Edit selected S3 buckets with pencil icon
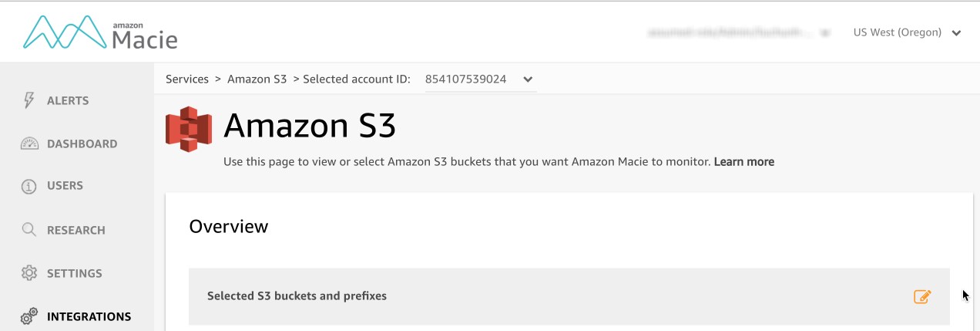The image size is (980, 331). [x=922, y=296]
